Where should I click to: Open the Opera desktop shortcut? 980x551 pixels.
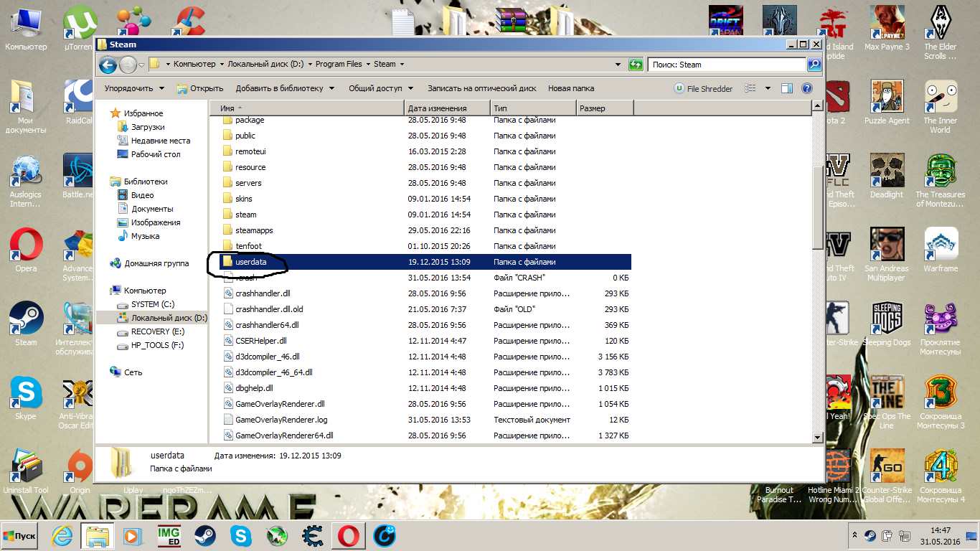(x=26, y=250)
